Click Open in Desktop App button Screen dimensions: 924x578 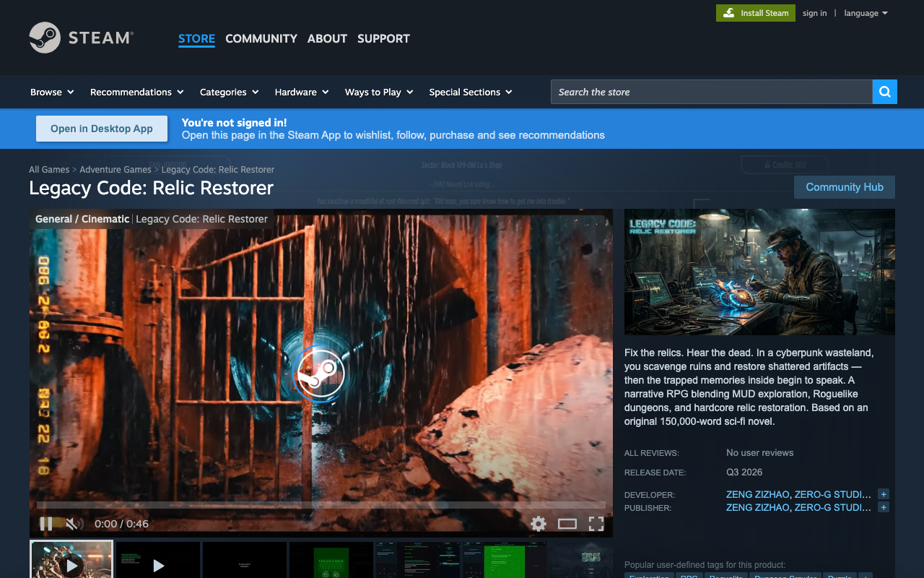click(102, 129)
